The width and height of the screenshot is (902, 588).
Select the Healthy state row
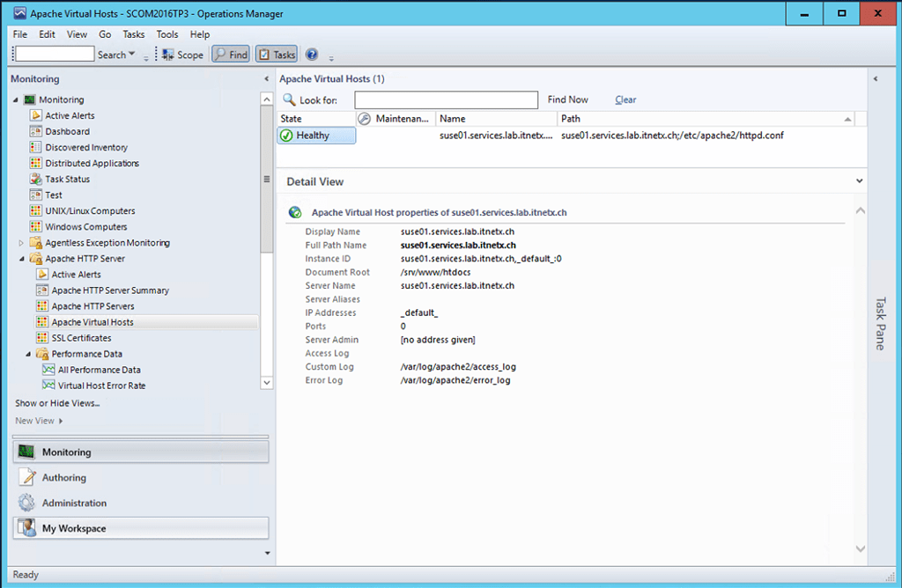[x=316, y=136]
